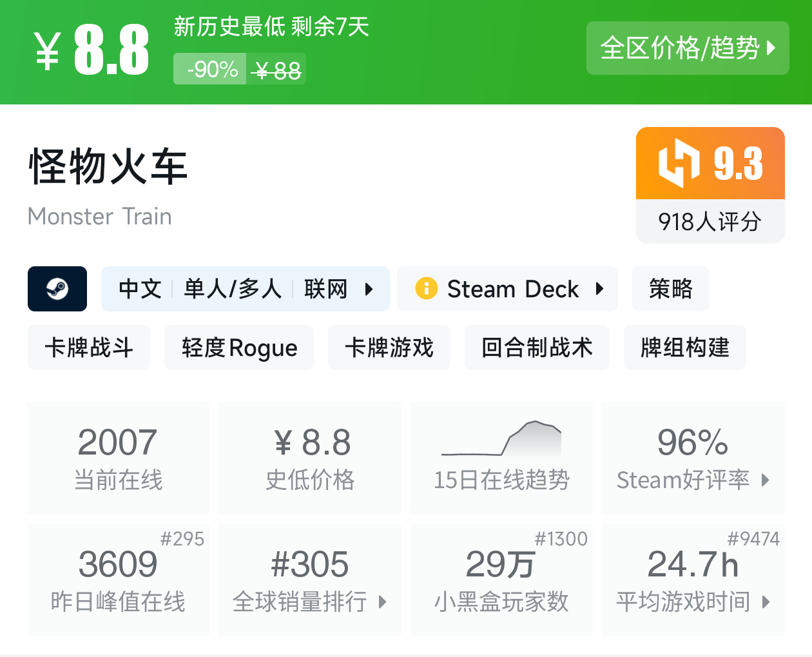Select the 卡牌游戏 tag
The height and width of the screenshot is (657, 812).
pyautogui.click(x=389, y=348)
